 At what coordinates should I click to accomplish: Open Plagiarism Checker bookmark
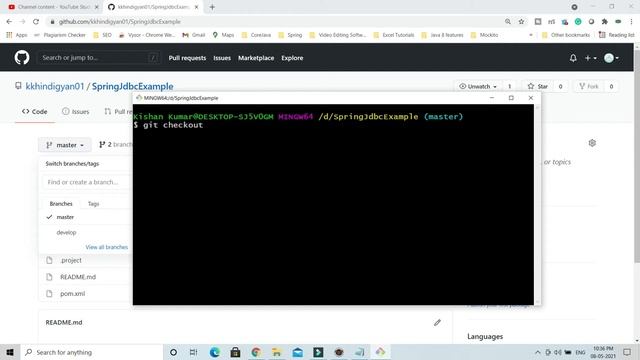60,35
